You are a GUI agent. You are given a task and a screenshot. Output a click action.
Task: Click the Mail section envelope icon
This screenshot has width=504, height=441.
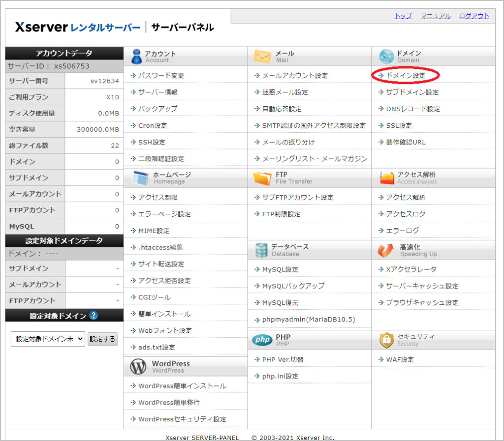coord(262,57)
